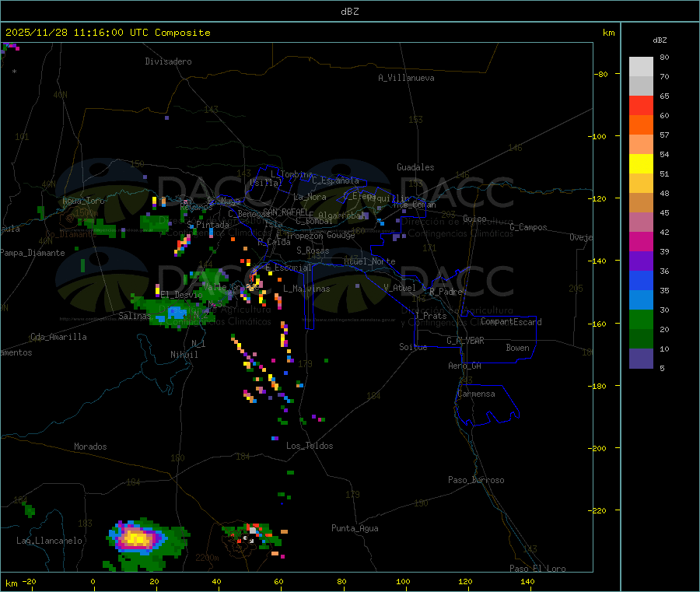Click the G_ALVEAR city label
700x592 pixels.
coord(465,341)
